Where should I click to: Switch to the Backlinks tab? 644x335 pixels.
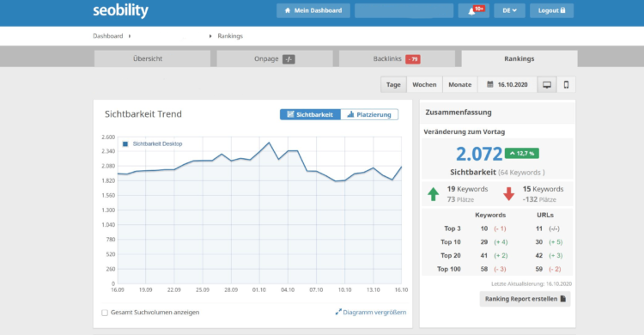click(x=397, y=58)
